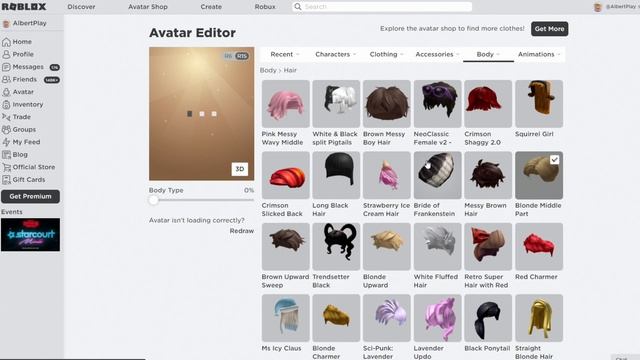Screen dimensions: 640x360
Task: Click the search magnifier icon
Action: point(298,7)
